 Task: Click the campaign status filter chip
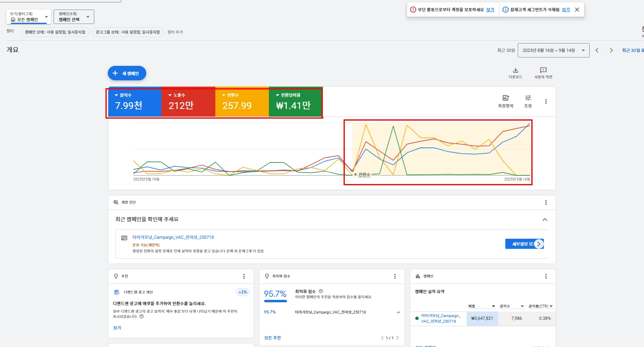pyautogui.click(x=55, y=32)
